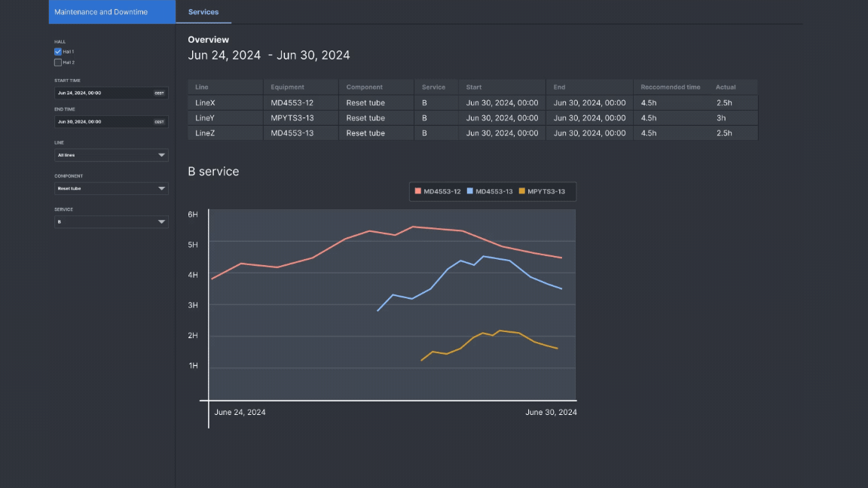Viewport: 868px width, 488px height.
Task: Select the Maintenance and Downtime tab
Action: coord(101,12)
